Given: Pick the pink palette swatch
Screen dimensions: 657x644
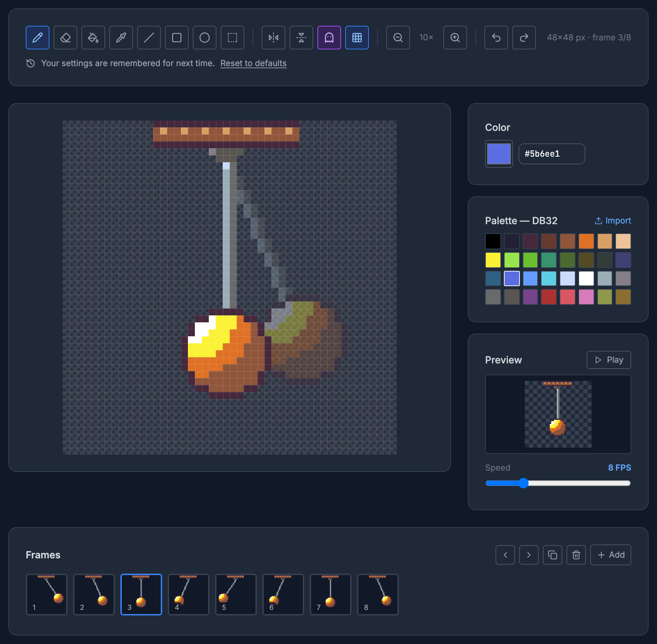Looking at the screenshot, I should point(586,297).
